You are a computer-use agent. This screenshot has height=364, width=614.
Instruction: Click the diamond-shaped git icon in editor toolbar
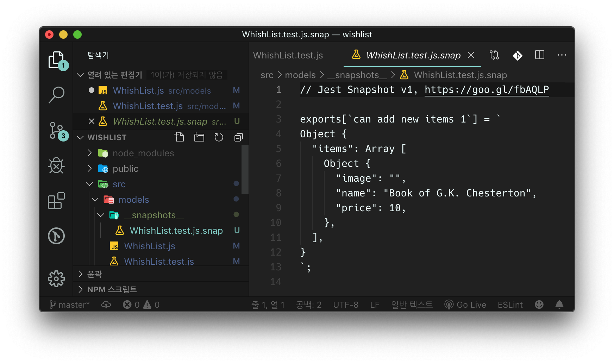[x=518, y=55]
